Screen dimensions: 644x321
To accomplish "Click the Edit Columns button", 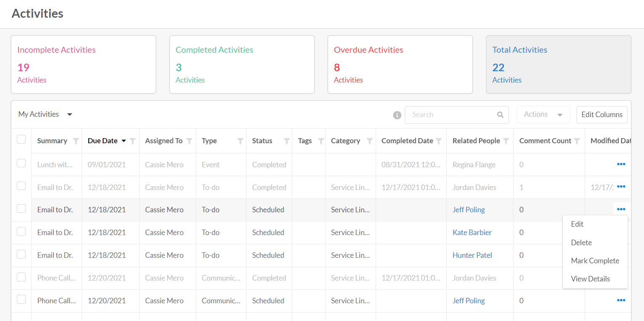I will point(602,115).
